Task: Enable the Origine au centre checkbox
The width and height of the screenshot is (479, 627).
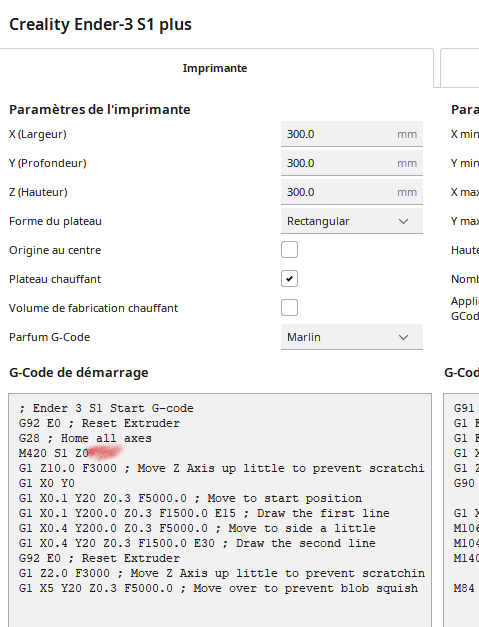Action: click(x=289, y=250)
